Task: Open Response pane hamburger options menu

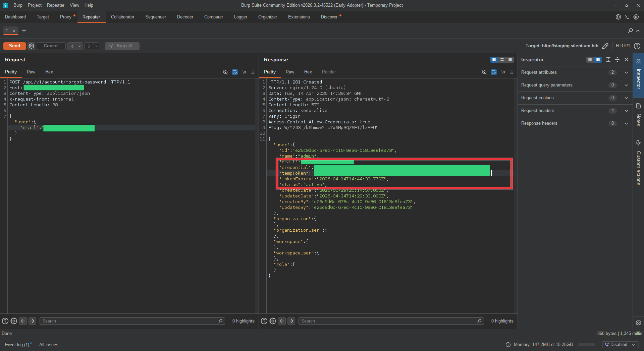Action: click(x=512, y=72)
